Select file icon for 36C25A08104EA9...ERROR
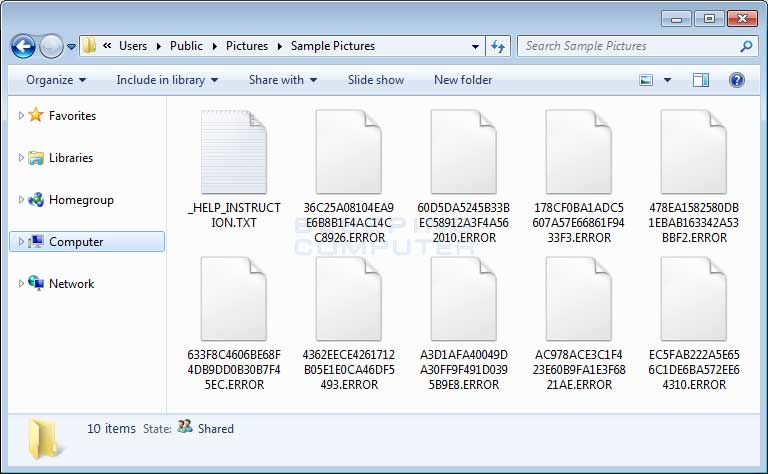Image resolution: width=768 pixels, height=474 pixels. (x=349, y=152)
